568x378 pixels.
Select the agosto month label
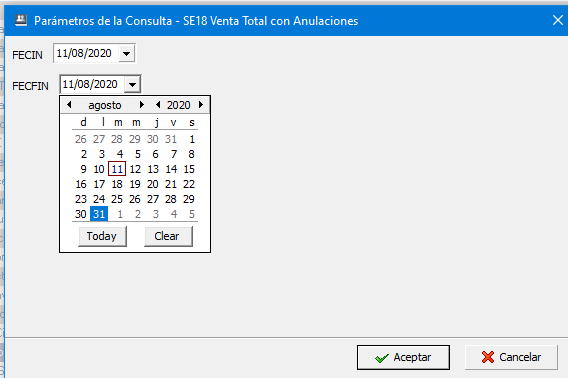tap(105, 105)
